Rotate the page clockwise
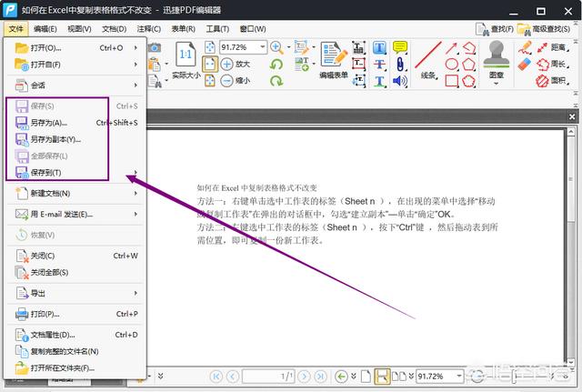582x392 pixels. coord(276,81)
